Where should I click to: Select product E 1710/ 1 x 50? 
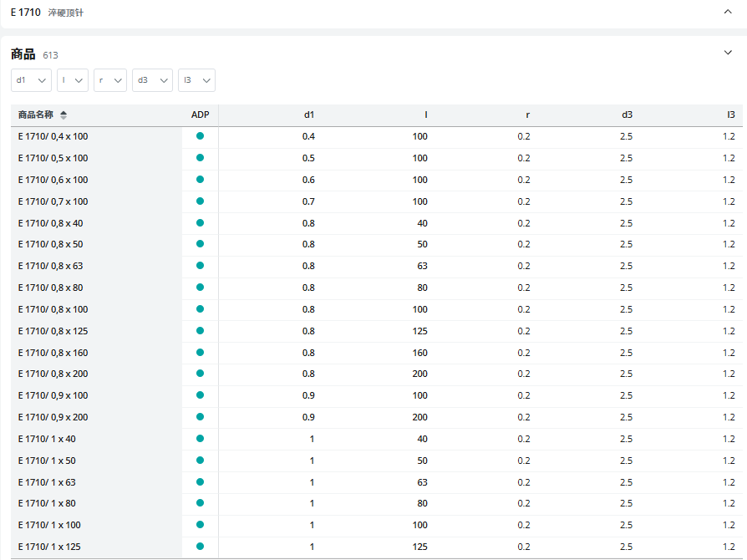tap(47, 461)
